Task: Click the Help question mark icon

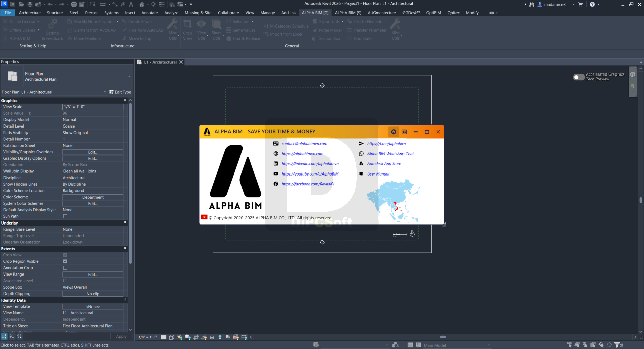Action: pos(592,4)
